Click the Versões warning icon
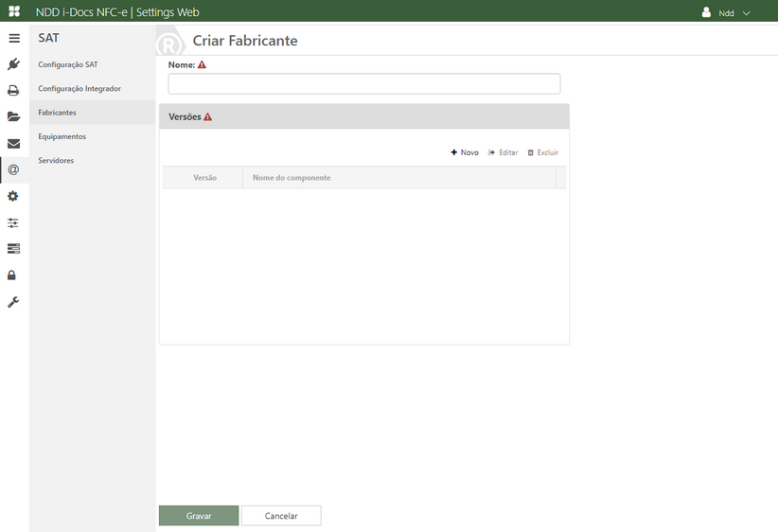Viewport: 778px width, 532px height. coord(208,116)
